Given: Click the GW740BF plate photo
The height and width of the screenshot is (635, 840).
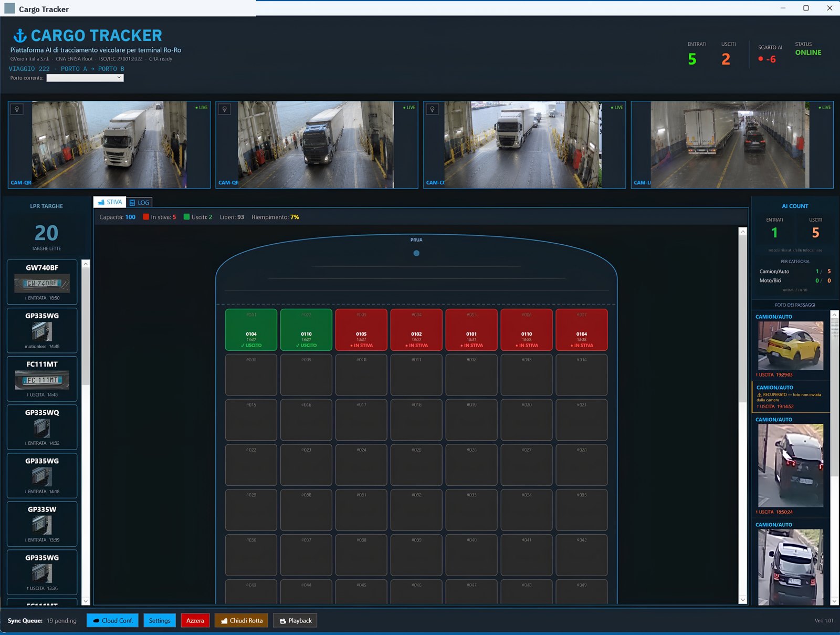Looking at the screenshot, I should (42, 284).
